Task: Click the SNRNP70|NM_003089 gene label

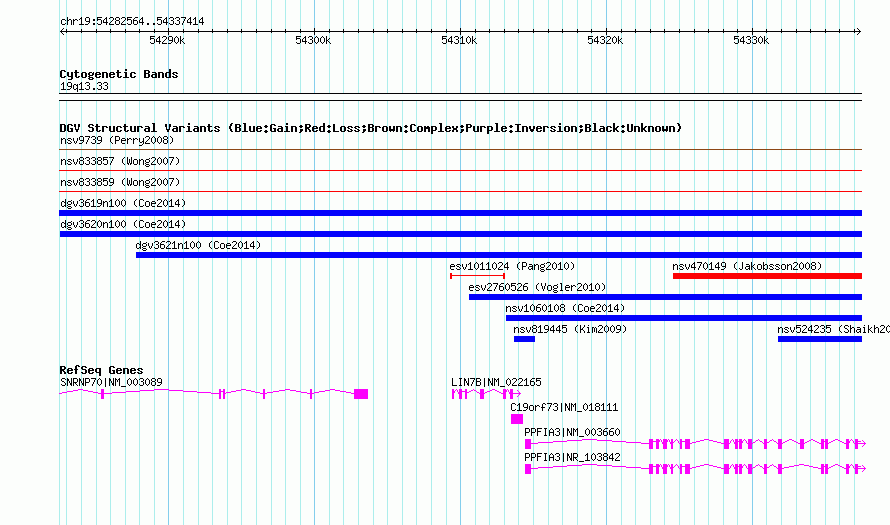Action: point(111,382)
